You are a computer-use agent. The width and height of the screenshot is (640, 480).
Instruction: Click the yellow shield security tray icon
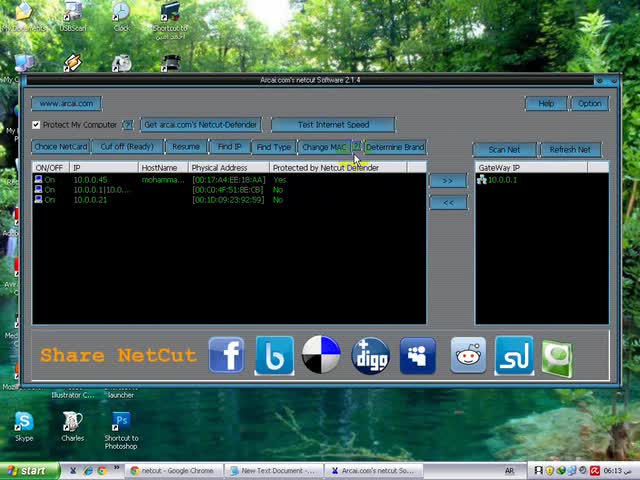(x=550, y=471)
